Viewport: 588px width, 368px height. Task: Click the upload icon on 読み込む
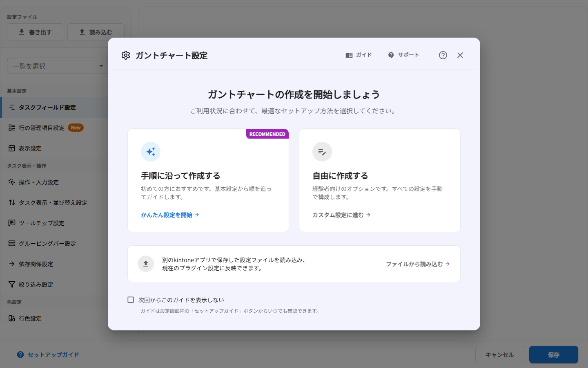82,32
